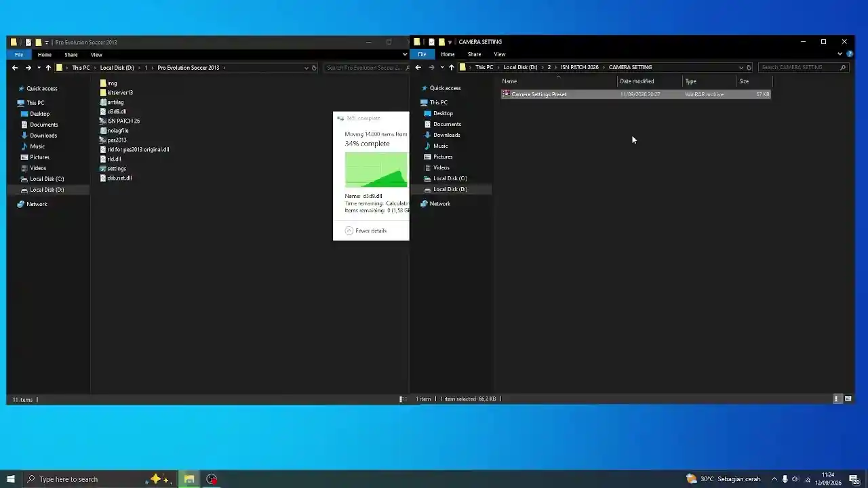
Task: Select the pes2013 application file
Action: pos(117,140)
